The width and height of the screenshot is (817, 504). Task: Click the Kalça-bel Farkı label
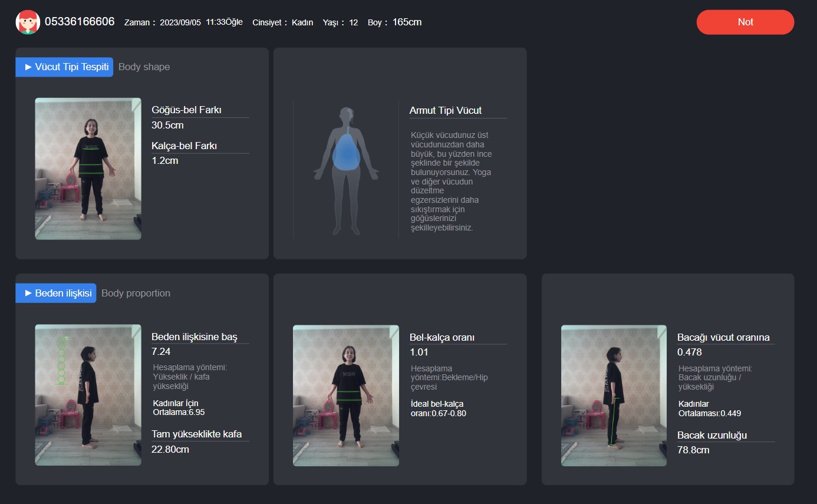[x=185, y=146]
